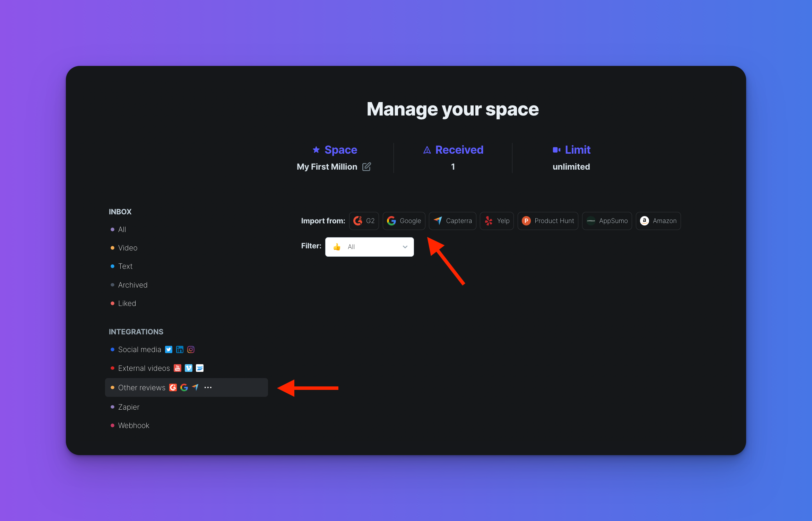Import reviews from Amazon

pos(658,221)
